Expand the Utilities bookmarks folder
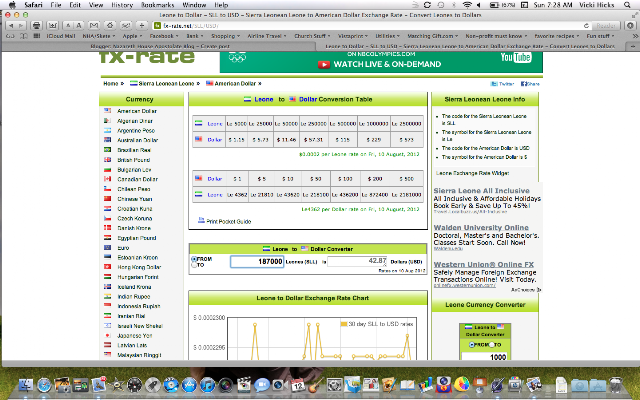The width and height of the screenshot is (640, 400). pyautogui.click(x=387, y=36)
